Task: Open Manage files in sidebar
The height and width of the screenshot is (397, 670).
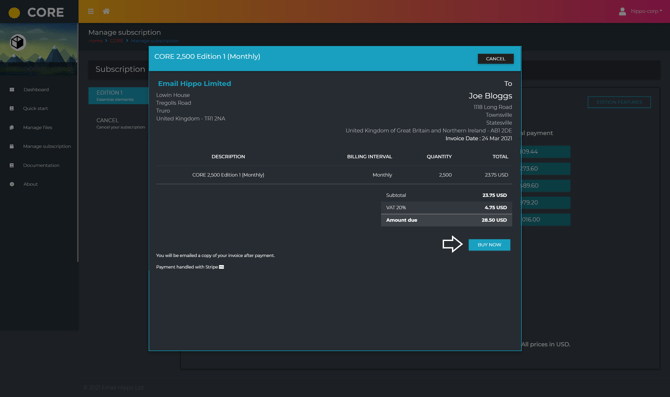Action: tap(38, 127)
